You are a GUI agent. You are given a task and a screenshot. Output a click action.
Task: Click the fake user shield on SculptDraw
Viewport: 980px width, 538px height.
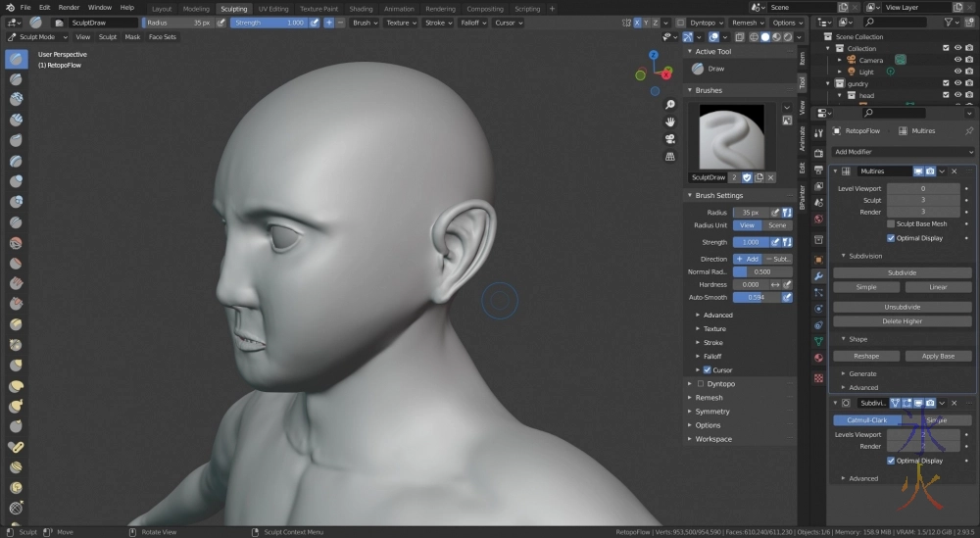click(x=747, y=177)
